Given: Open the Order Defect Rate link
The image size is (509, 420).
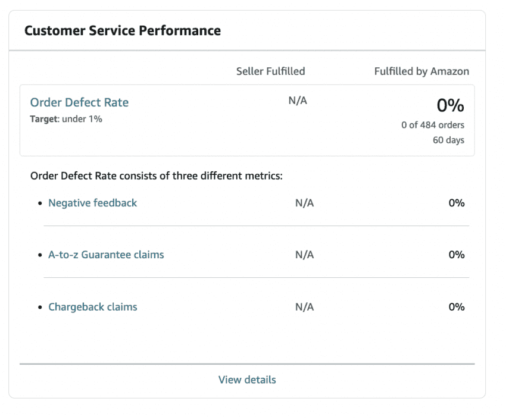Looking at the screenshot, I should (x=79, y=102).
